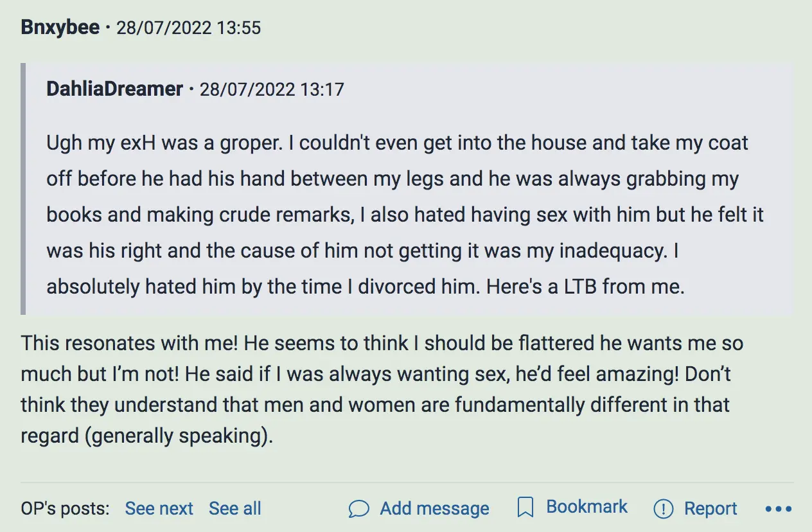812x532 pixels.
Task: Click the "OP's posts:" label
Action: pos(65,509)
